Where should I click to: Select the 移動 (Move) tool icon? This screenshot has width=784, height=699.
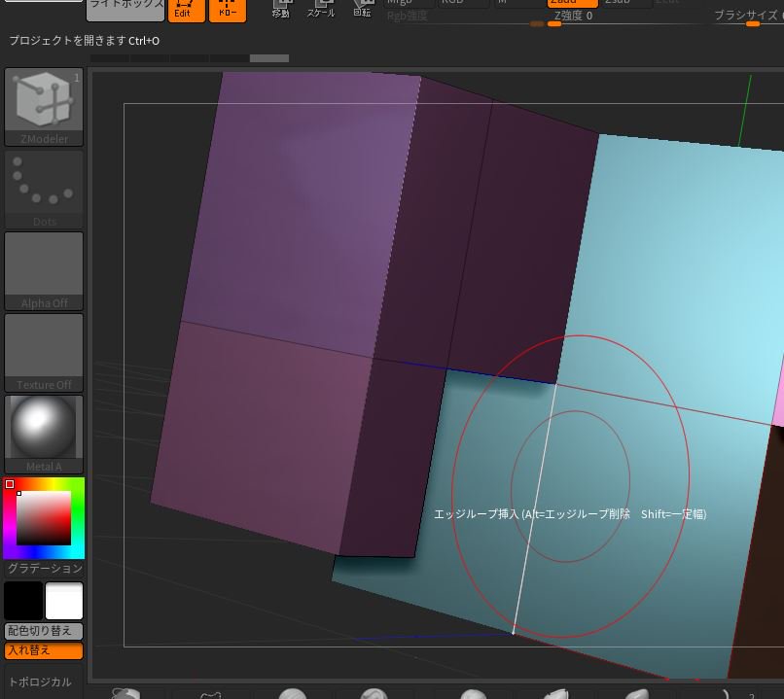click(280, 10)
